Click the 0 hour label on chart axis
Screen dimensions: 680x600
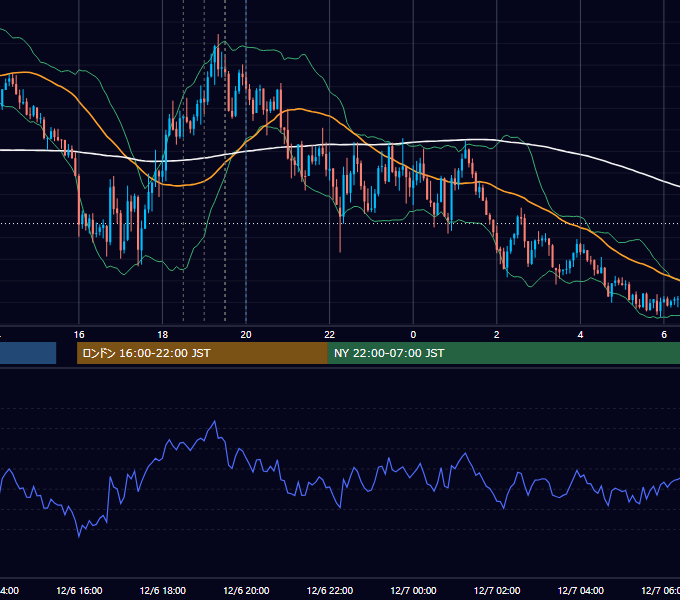click(x=413, y=335)
